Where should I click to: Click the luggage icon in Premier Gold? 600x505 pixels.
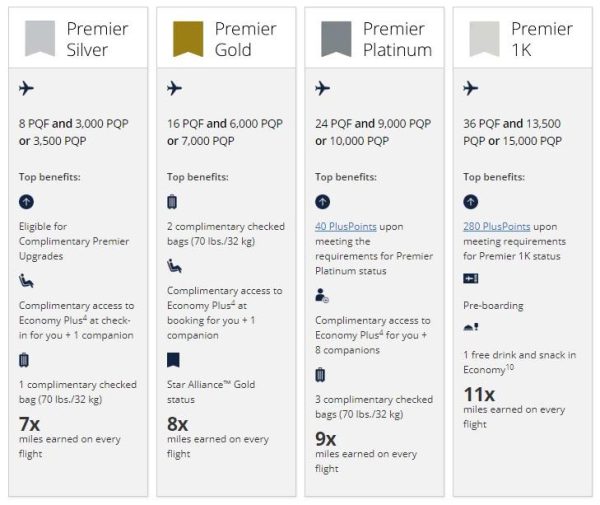pyautogui.click(x=174, y=202)
